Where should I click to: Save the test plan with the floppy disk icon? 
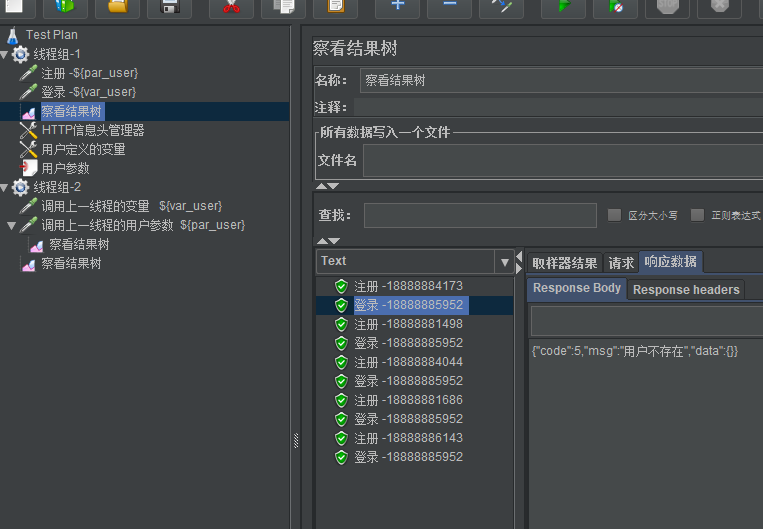(x=170, y=6)
